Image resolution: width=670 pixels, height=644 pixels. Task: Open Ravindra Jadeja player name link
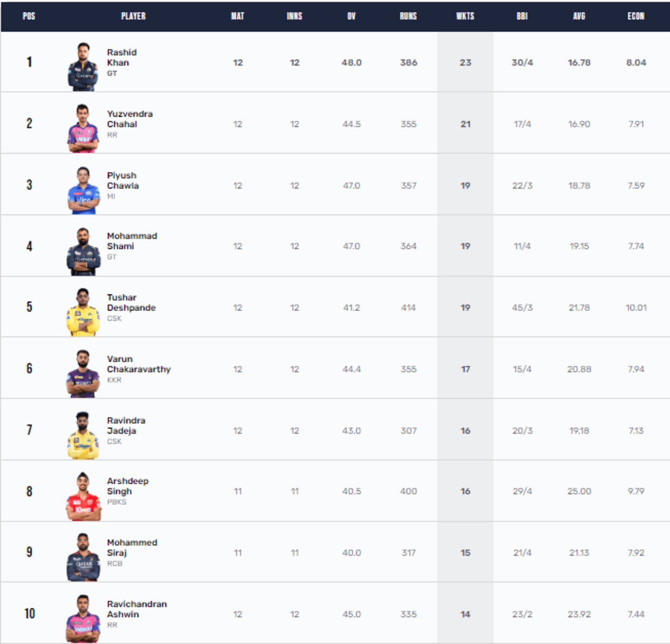click(126, 425)
